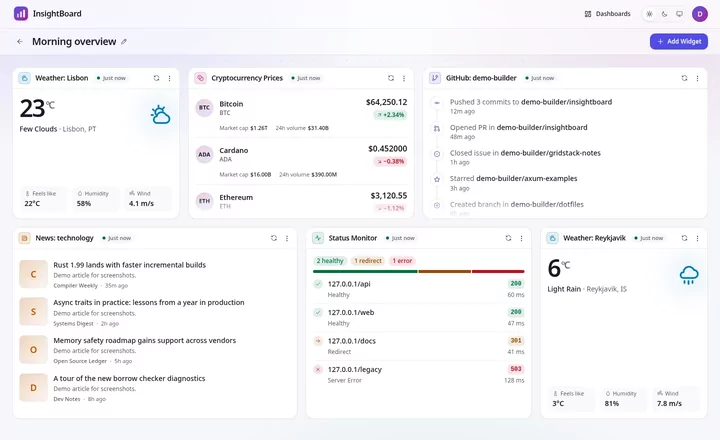The image size is (720, 440).
Task: Open article Rust 1.99 lands with faster incremental builds
Action: 129,265
